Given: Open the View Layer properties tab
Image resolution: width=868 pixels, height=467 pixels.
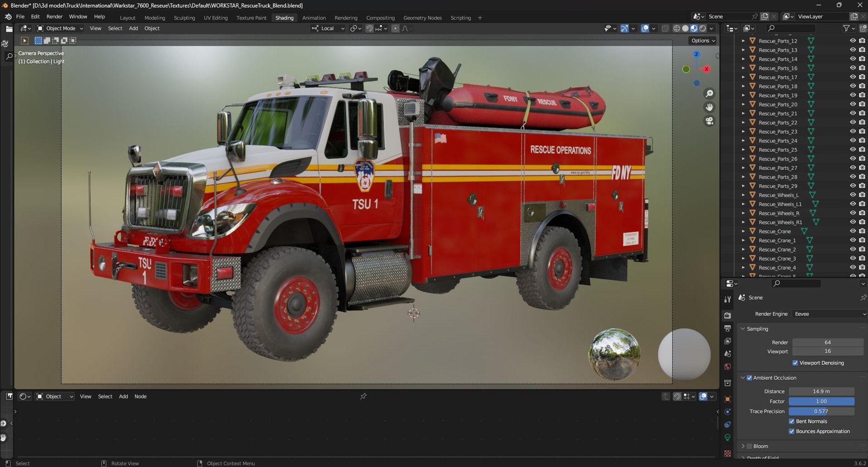Looking at the screenshot, I should point(727,341).
